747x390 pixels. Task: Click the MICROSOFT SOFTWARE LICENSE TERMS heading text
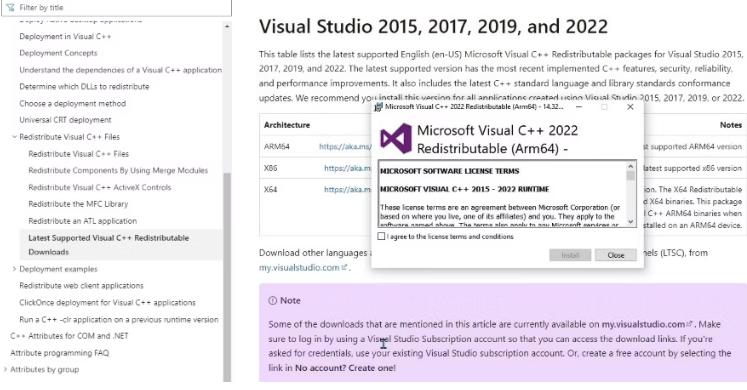click(450, 171)
